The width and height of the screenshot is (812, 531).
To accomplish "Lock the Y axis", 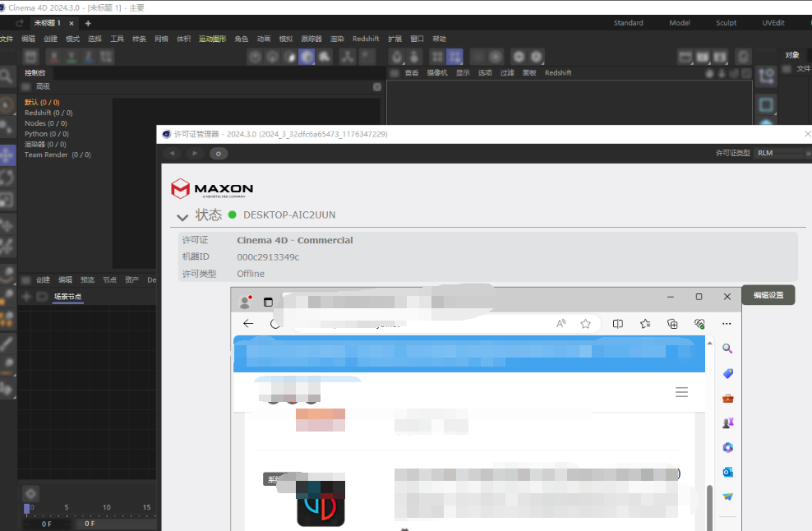I will click(x=72, y=57).
